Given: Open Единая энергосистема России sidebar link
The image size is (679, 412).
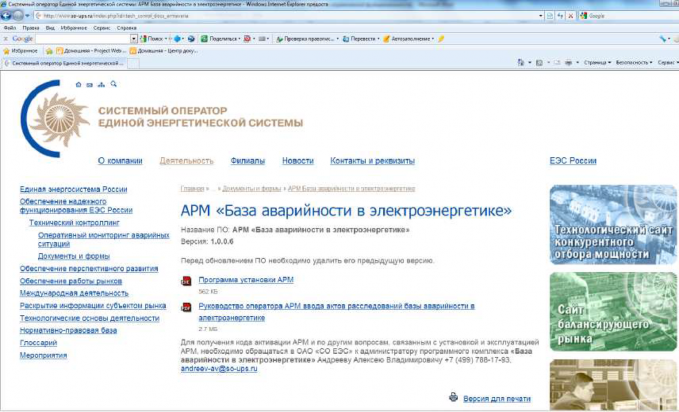Looking at the screenshot, I should pyautogui.click(x=73, y=189).
